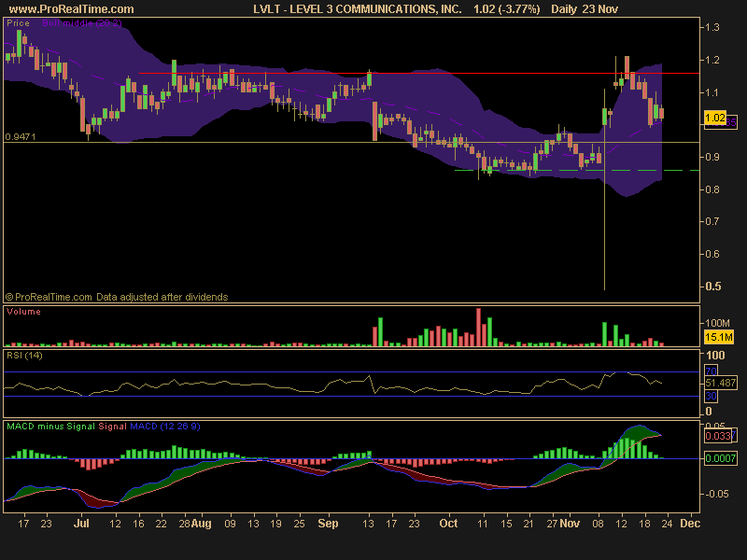Click the 0.9 price axis label
Viewport: 747px width, 560px height.
712,157
